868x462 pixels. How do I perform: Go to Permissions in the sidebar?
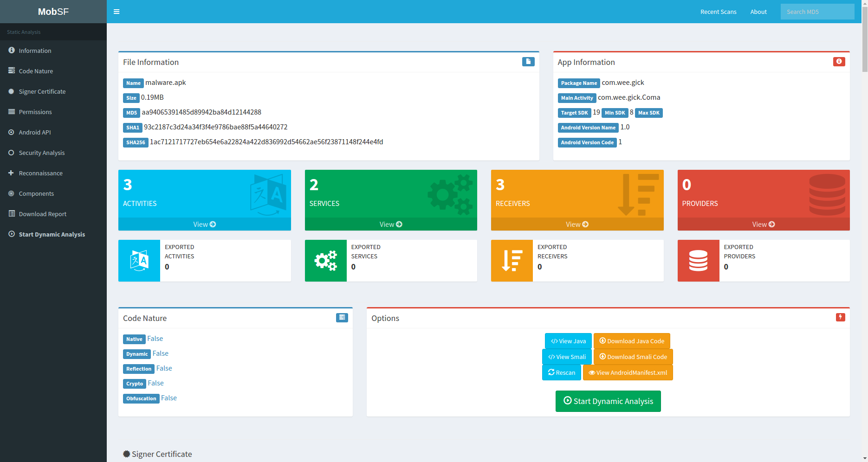pyautogui.click(x=35, y=112)
